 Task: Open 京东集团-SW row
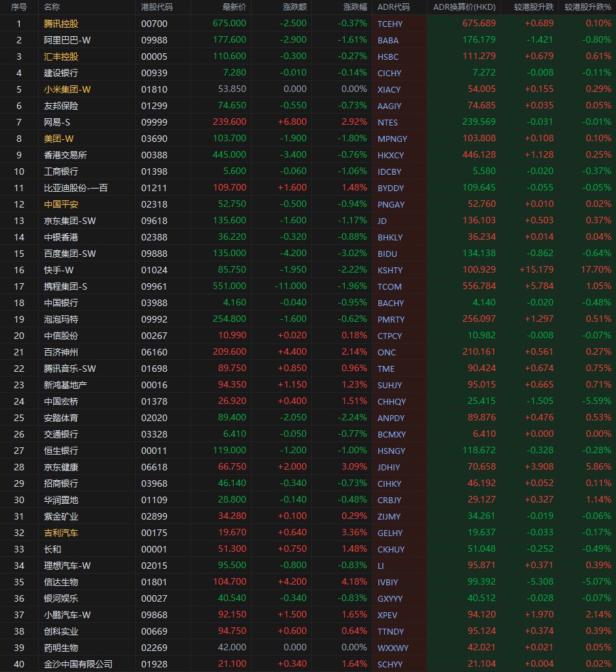pos(70,221)
